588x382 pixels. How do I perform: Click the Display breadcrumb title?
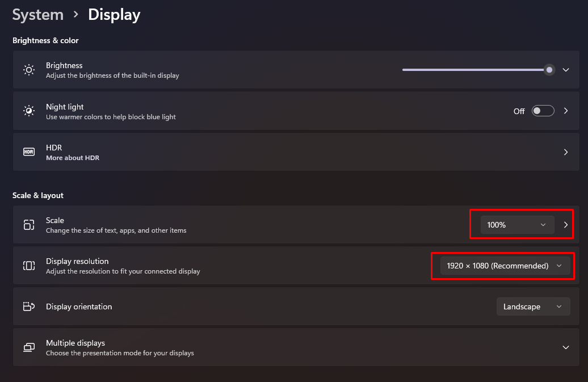coord(114,14)
